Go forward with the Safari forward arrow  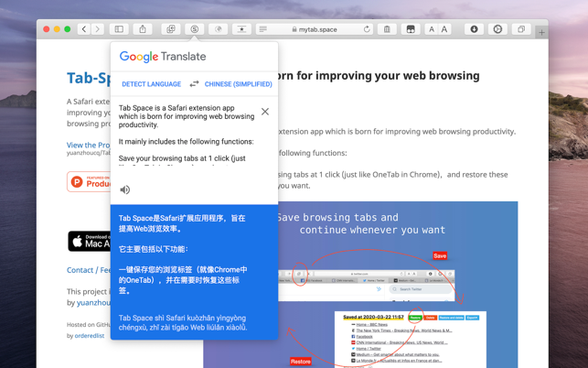(98, 29)
